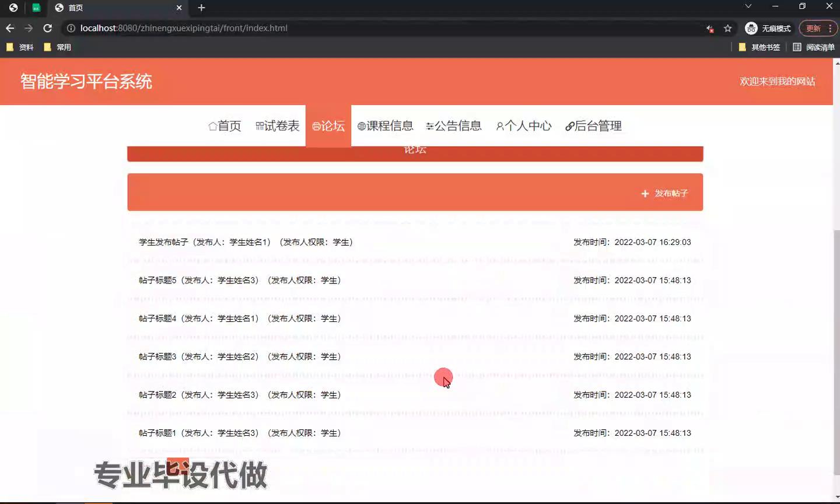Viewport: 840px width, 504px height.
Task: Open a new browser tab
Action: click(x=201, y=8)
